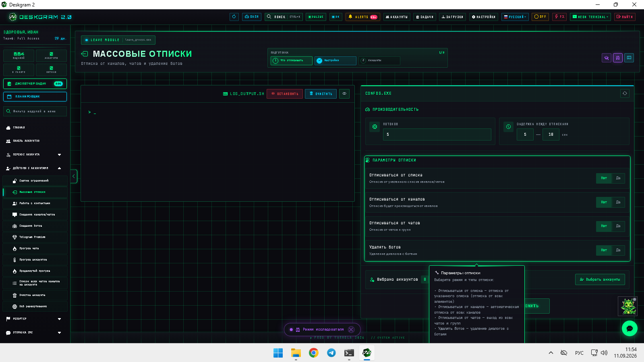Open Снятие ограничений unlock item

(35, 181)
